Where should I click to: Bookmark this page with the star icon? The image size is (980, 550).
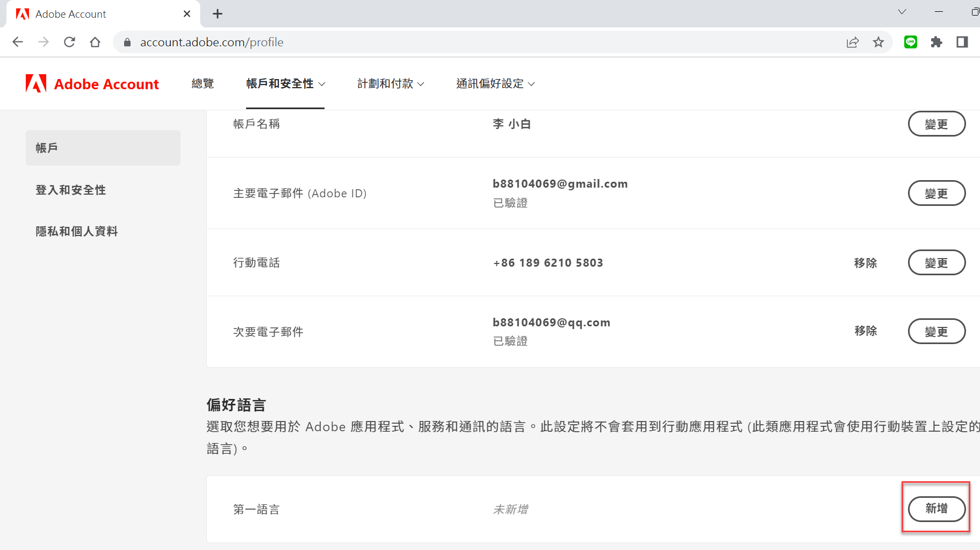click(878, 42)
